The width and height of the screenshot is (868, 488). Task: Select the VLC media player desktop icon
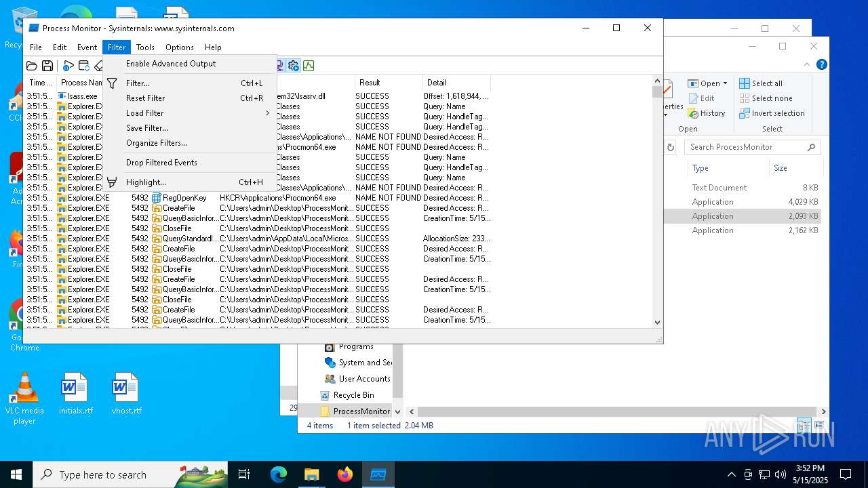point(24,399)
